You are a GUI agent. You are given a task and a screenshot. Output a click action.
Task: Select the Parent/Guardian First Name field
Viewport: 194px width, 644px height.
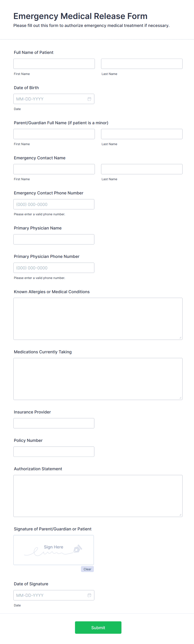[54, 134]
